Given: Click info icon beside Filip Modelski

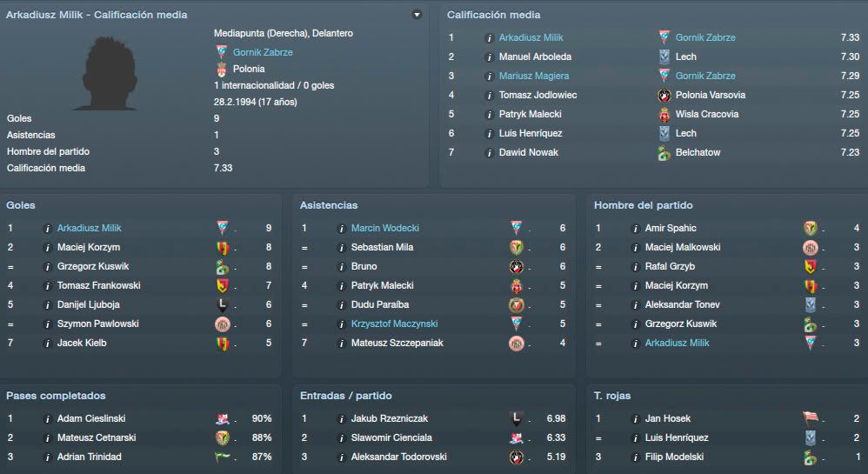Looking at the screenshot, I should coord(635,457).
